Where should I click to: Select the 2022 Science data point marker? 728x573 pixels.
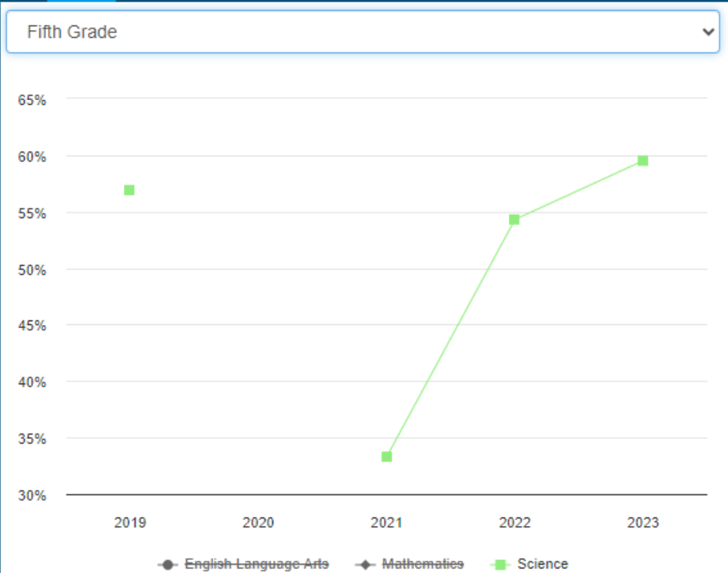(x=514, y=219)
